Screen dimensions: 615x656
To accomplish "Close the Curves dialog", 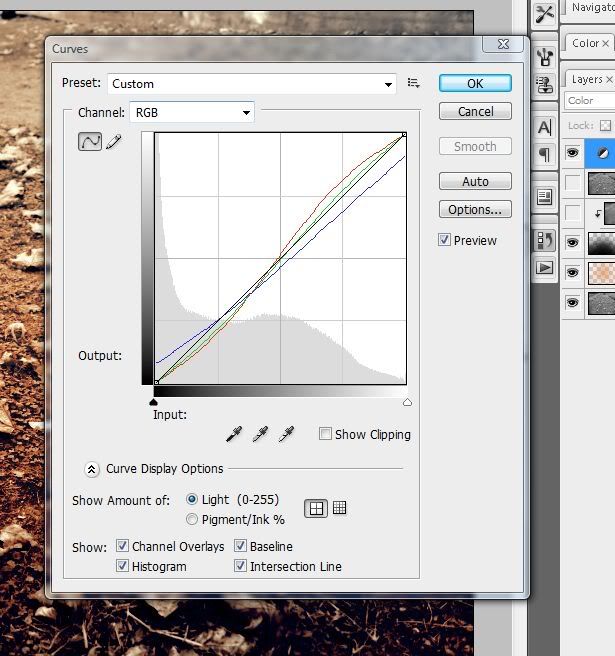I will 503,44.
